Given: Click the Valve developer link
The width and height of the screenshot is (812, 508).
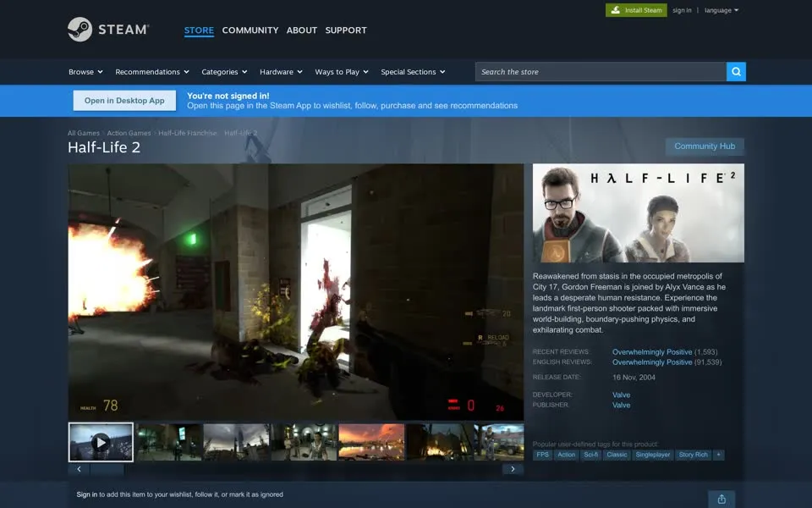Looking at the screenshot, I should click(621, 395).
